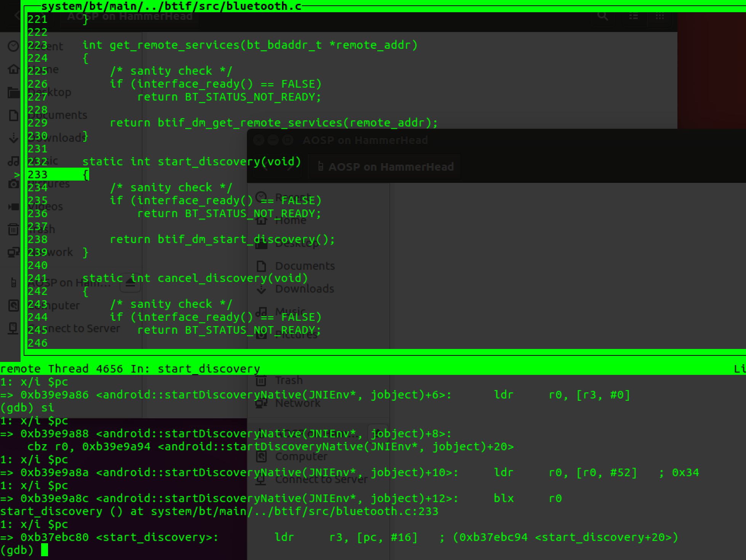The image size is (746, 560).
Task: Select Trash in second window sidebar
Action: click(x=288, y=380)
